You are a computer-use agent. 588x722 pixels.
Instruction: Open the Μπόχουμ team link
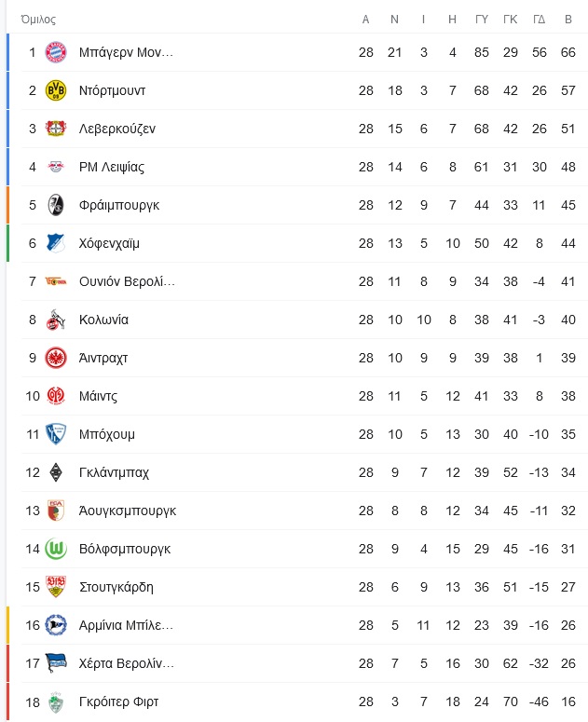pyautogui.click(x=107, y=434)
